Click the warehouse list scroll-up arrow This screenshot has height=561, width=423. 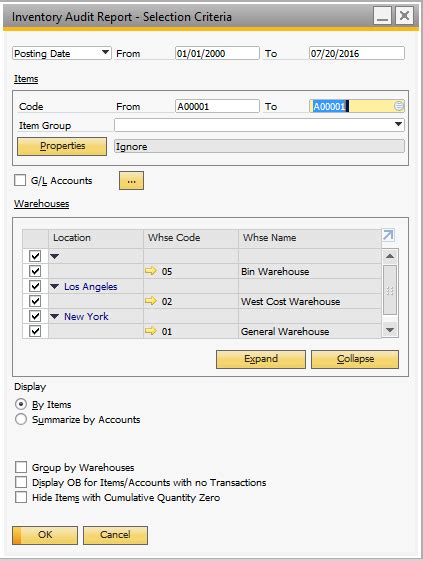390,256
